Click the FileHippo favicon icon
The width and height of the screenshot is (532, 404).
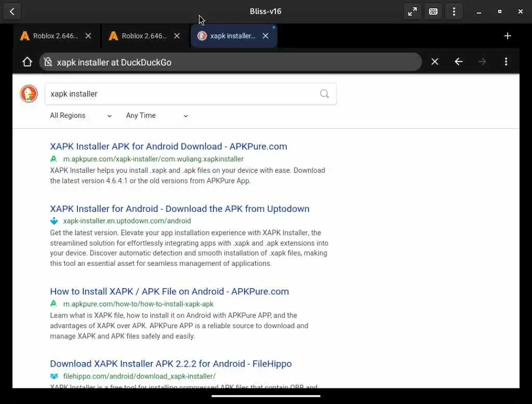click(x=54, y=376)
